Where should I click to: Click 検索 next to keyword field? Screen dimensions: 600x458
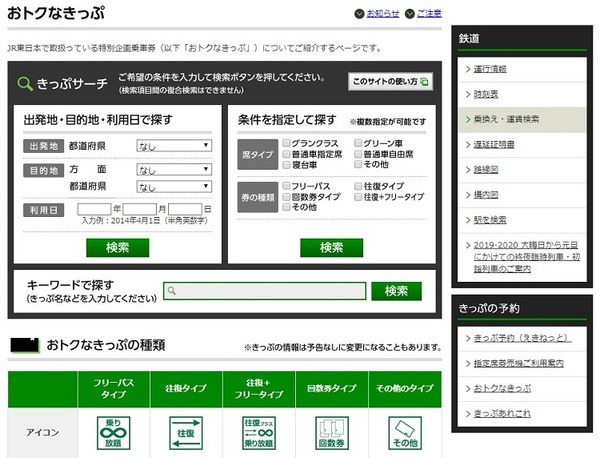(396, 291)
